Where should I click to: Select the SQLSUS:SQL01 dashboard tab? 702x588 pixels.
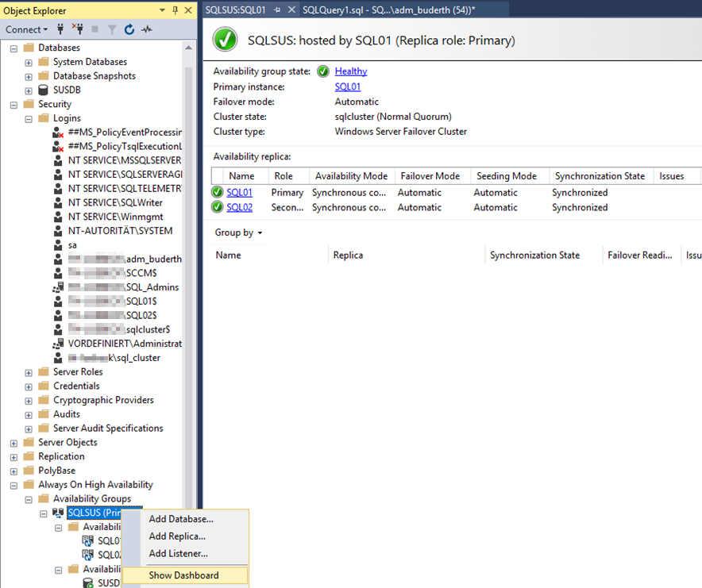(236, 10)
